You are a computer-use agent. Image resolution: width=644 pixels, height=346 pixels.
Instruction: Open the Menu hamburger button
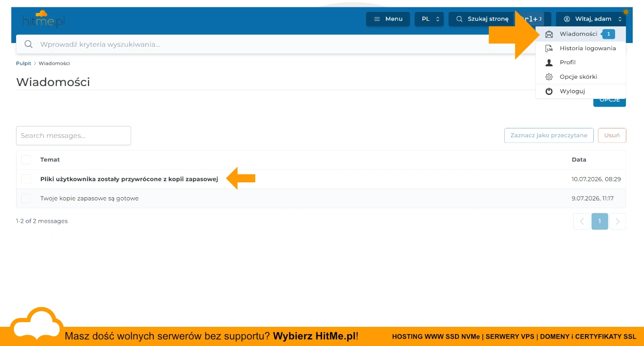(x=388, y=19)
